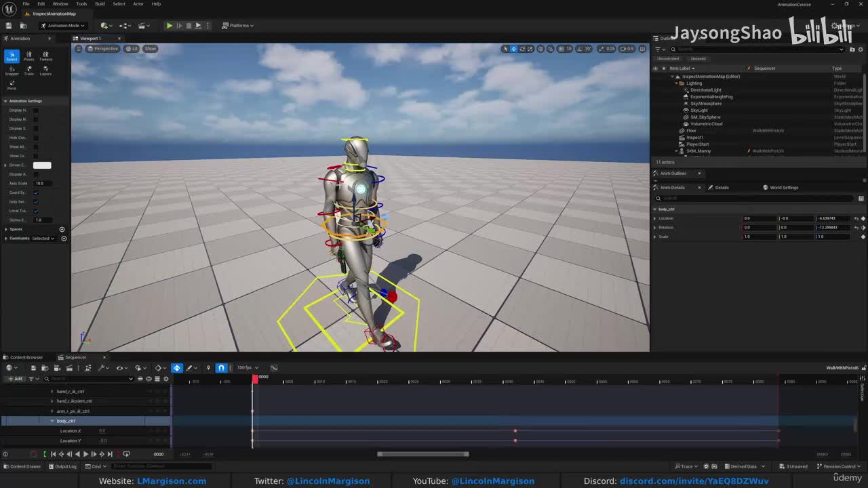
Task: Click the Add track button in Sequencer
Action: click(x=14, y=379)
